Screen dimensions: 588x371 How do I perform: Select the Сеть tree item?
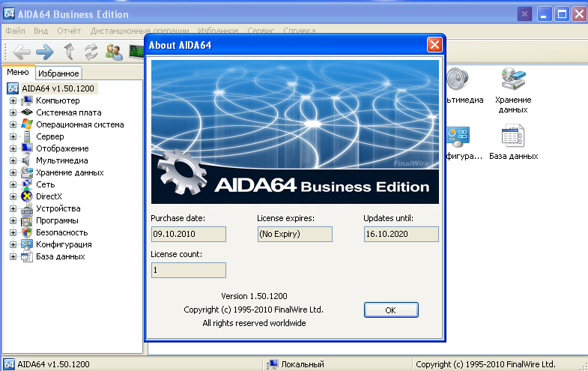point(44,184)
